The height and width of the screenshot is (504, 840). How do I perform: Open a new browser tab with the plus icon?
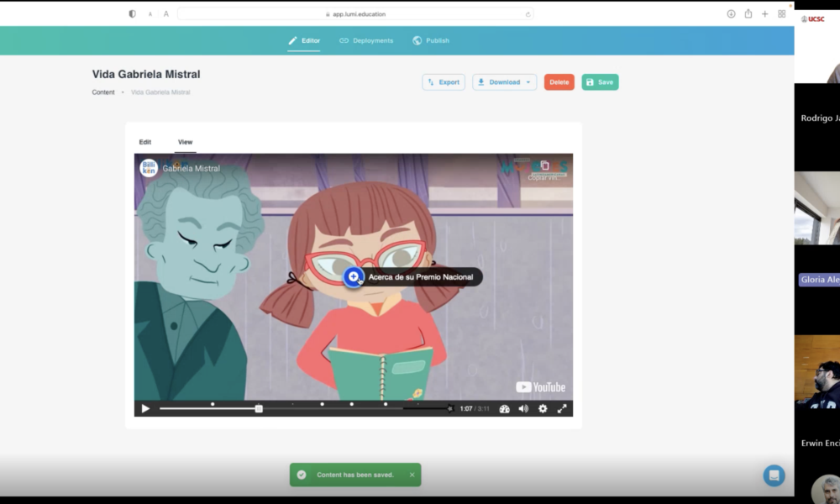765,14
